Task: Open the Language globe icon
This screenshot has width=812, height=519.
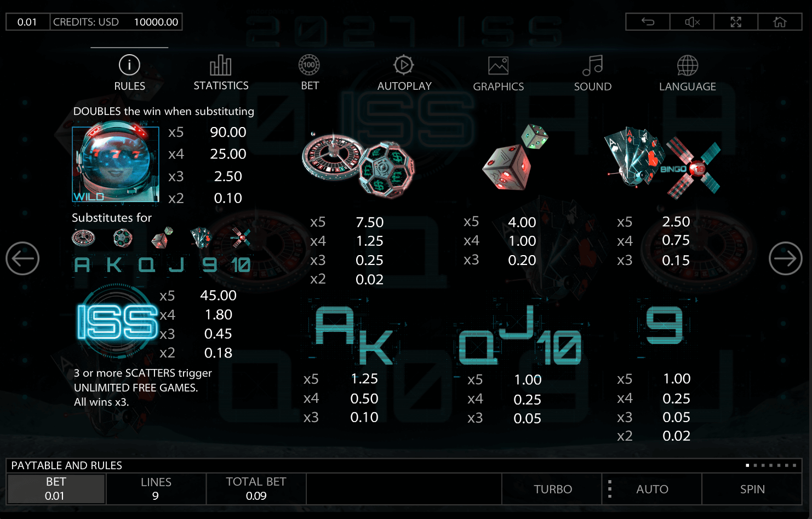Action: point(687,66)
